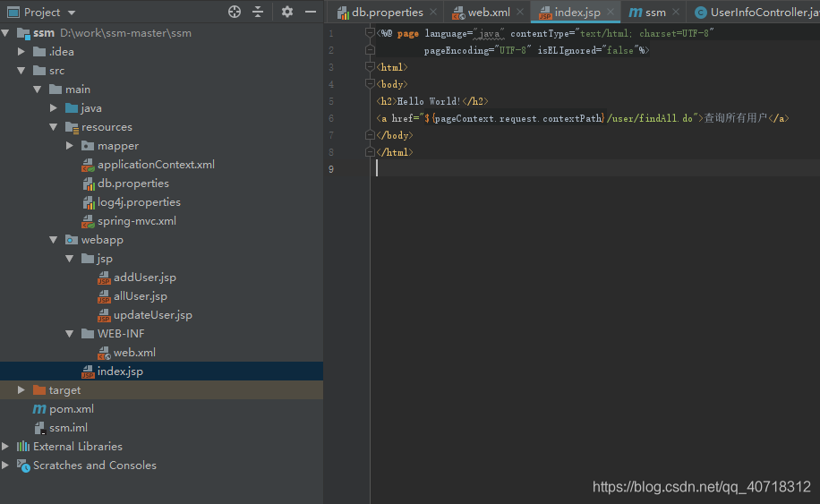This screenshot has height=504, width=820.
Task: Click the mapper folder icon
Action: [88, 145]
